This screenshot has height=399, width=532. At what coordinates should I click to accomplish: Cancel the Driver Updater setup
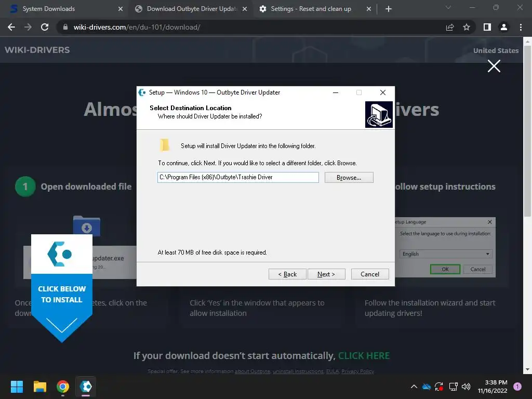pyautogui.click(x=370, y=274)
